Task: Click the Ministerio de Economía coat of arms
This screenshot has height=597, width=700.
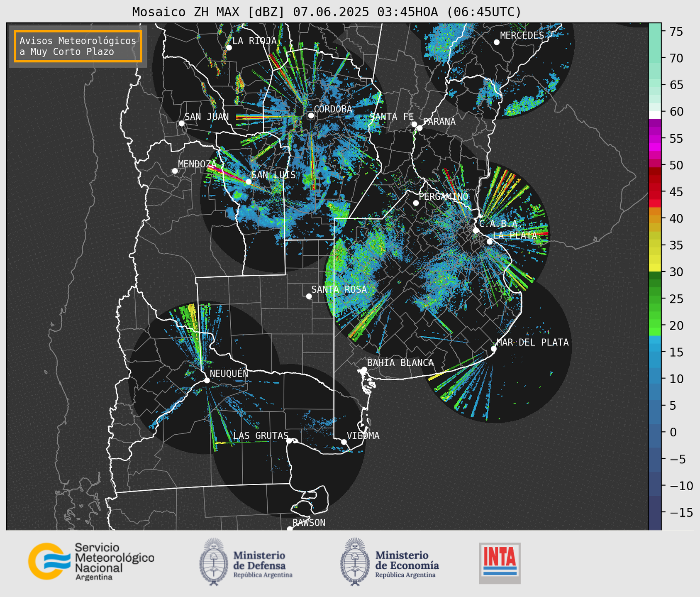Action: pyautogui.click(x=355, y=562)
